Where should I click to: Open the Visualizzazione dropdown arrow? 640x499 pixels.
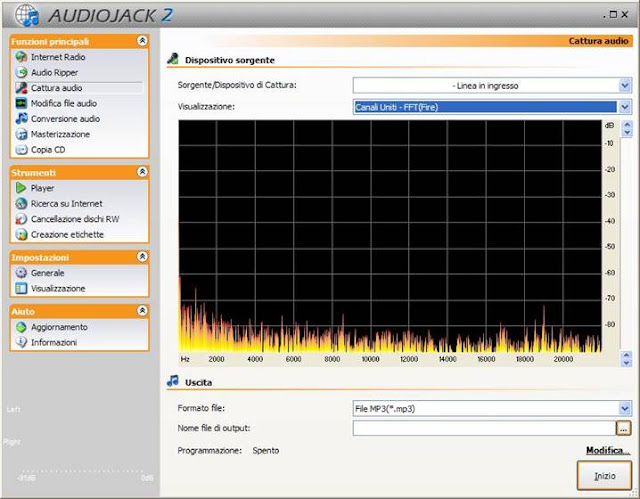pyautogui.click(x=624, y=107)
